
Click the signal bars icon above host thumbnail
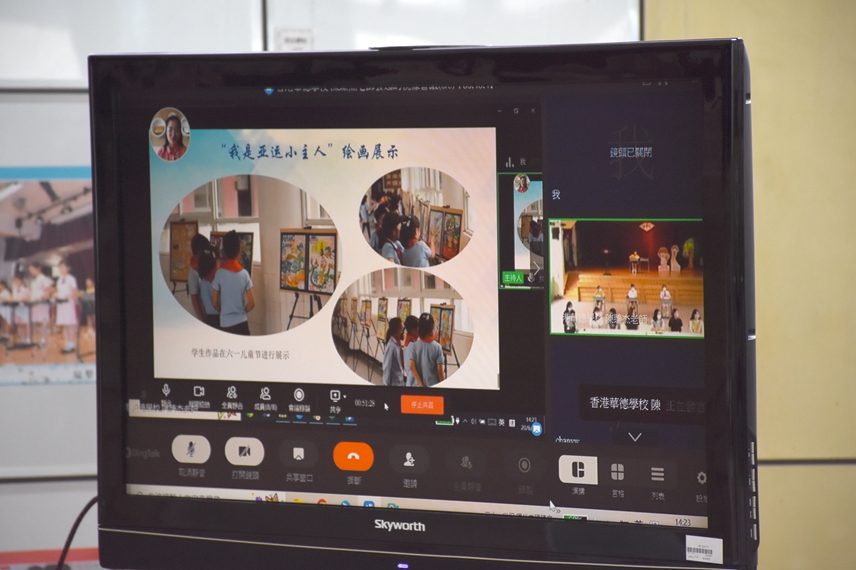pos(509,162)
